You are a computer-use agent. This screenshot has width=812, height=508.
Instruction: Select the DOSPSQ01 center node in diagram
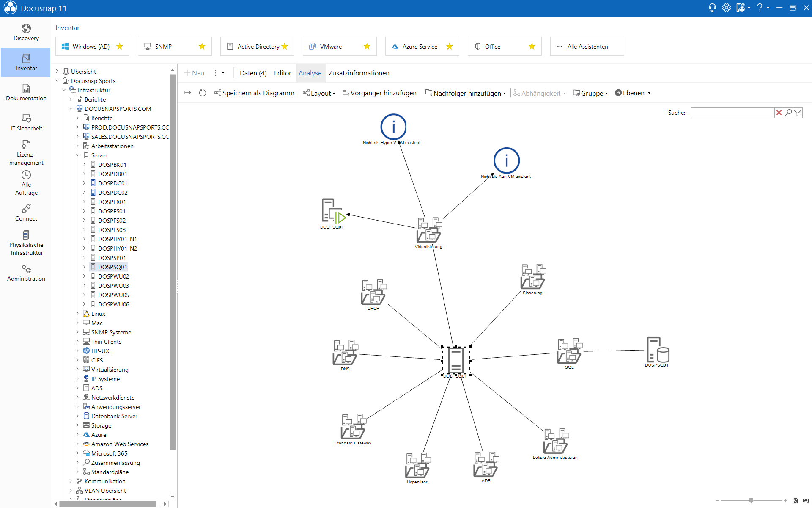(455, 361)
